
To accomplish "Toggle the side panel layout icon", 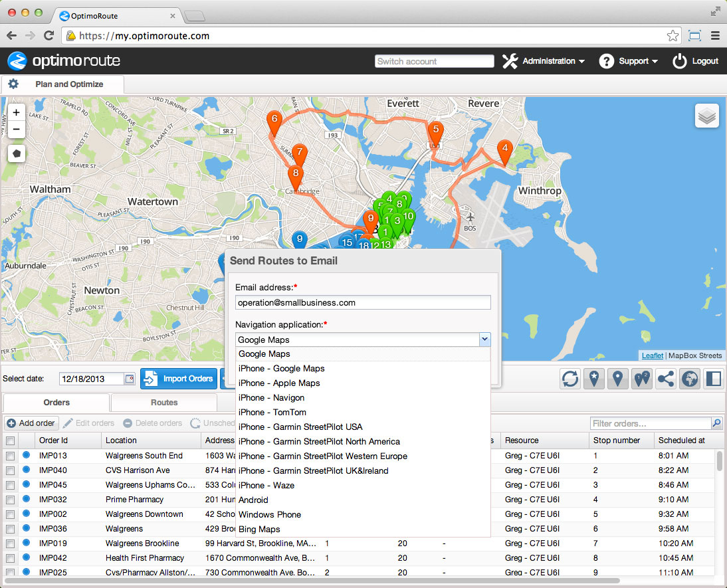I will 714,379.
